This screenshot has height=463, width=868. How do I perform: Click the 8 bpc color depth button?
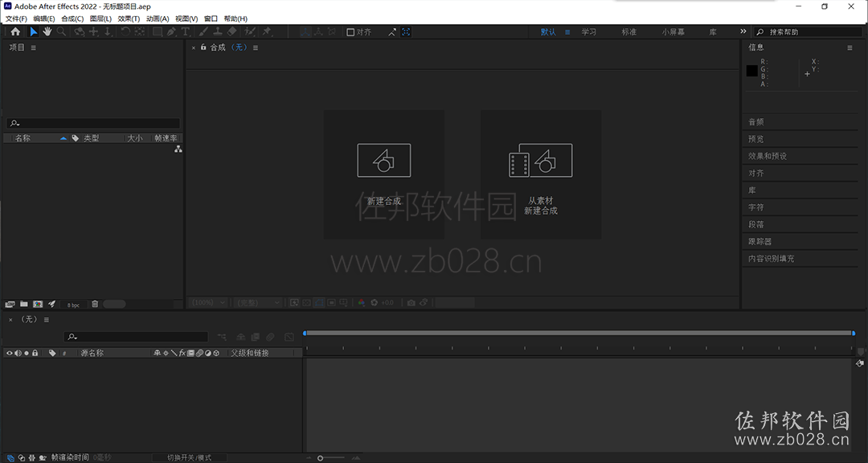[73, 305]
